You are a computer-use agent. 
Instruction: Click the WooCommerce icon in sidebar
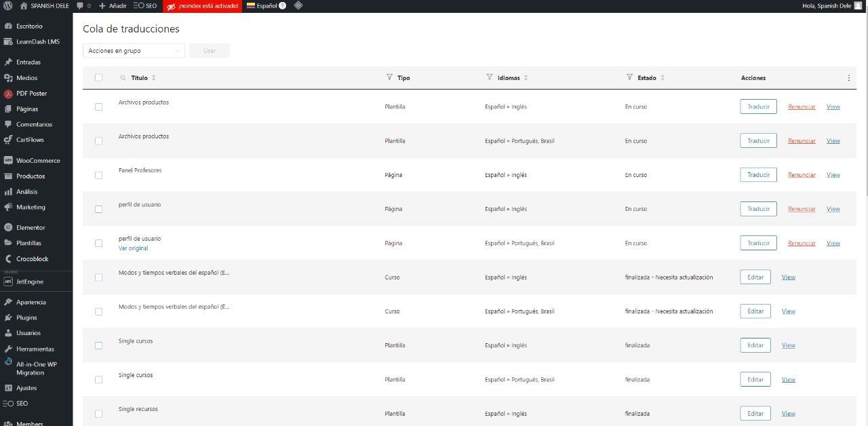(8, 161)
